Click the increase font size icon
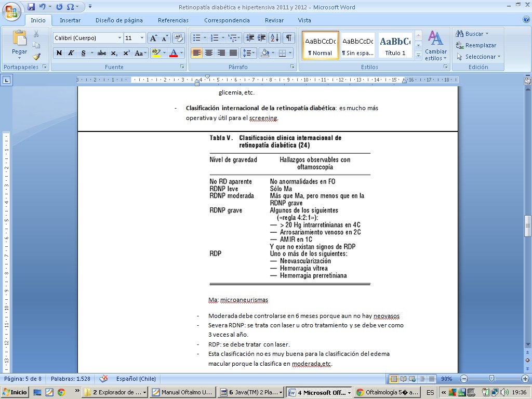The height and width of the screenshot is (399, 532). (x=153, y=38)
